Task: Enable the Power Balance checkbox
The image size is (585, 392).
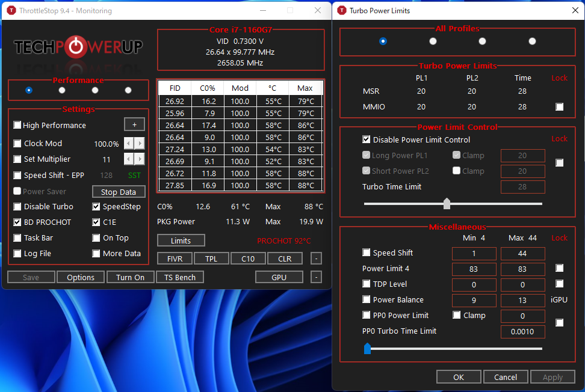Action: (x=367, y=299)
